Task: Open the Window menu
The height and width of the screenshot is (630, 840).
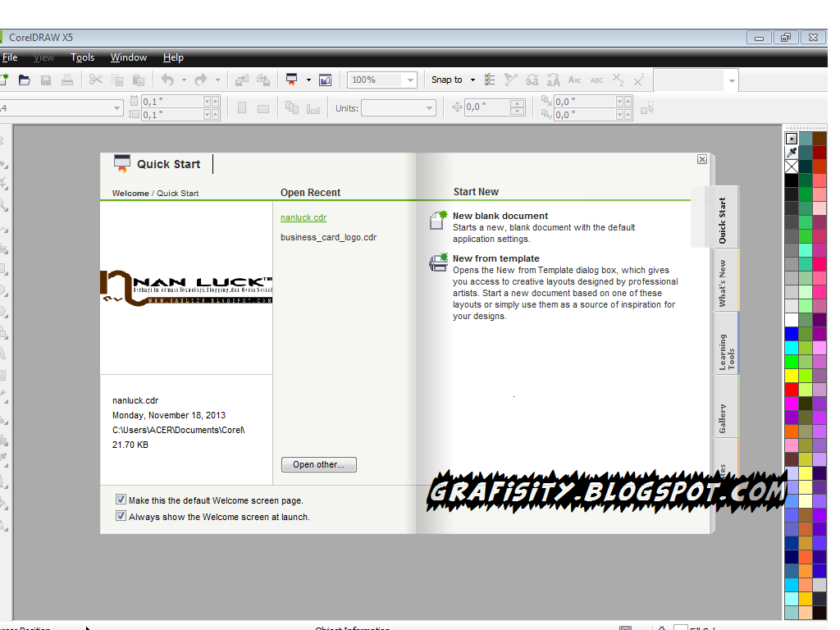Action: click(x=129, y=57)
